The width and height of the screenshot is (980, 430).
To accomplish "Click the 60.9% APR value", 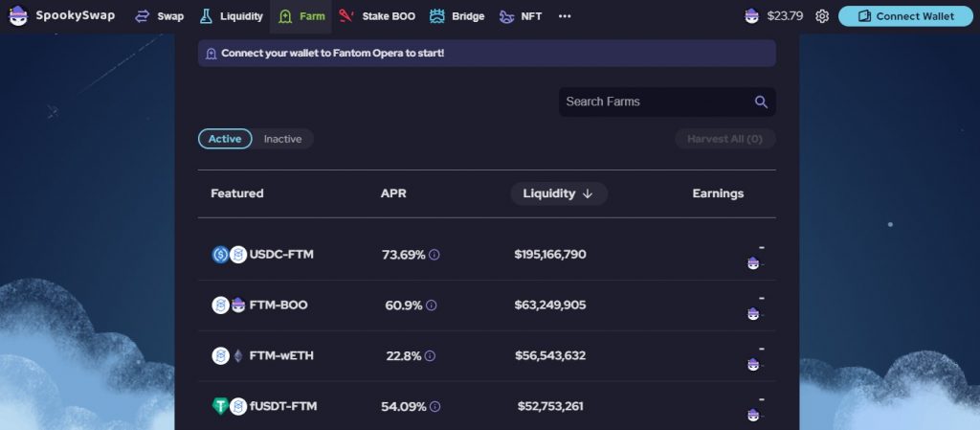I will (404, 305).
